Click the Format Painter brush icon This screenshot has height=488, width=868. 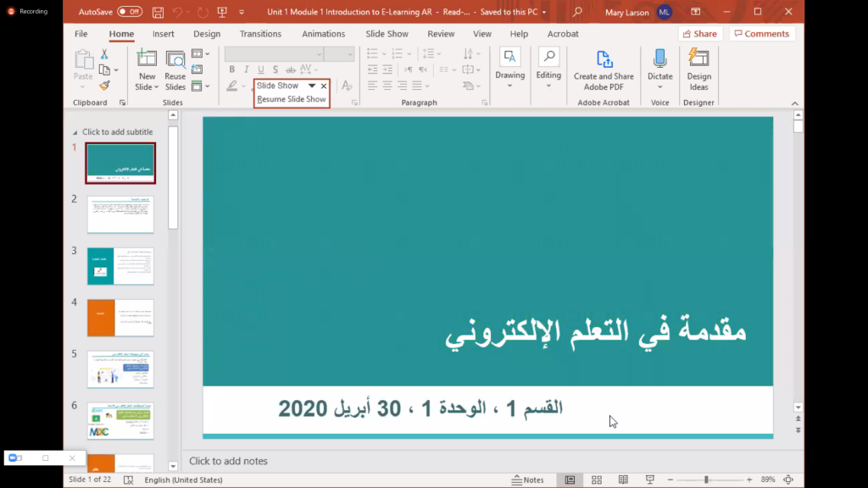(x=104, y=86)
